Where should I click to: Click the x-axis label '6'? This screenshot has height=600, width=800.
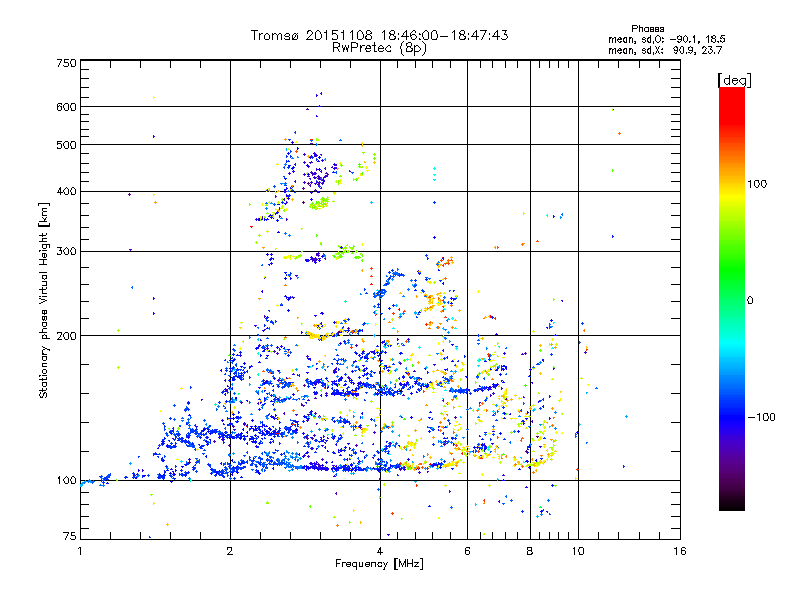point(467,551)
